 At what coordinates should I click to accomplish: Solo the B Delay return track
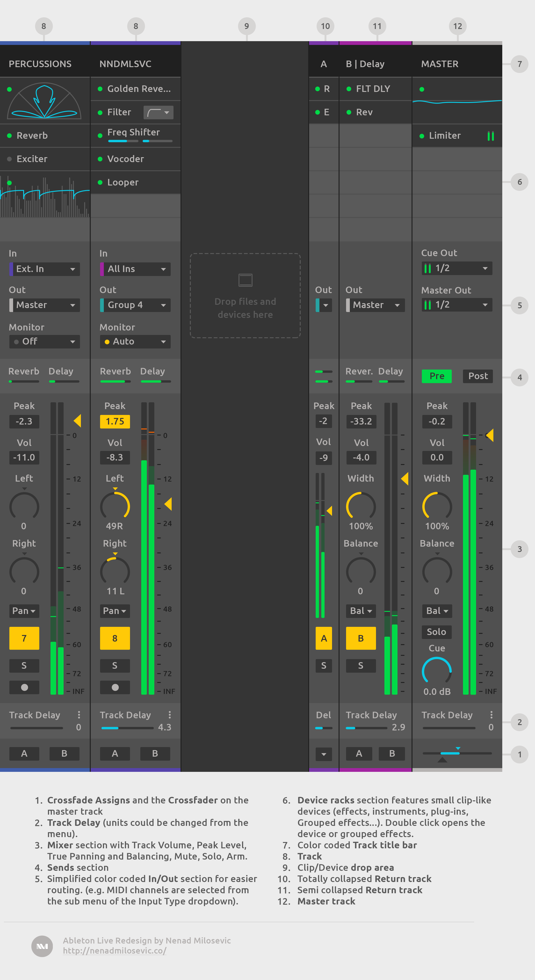click(x=361, y=666)
